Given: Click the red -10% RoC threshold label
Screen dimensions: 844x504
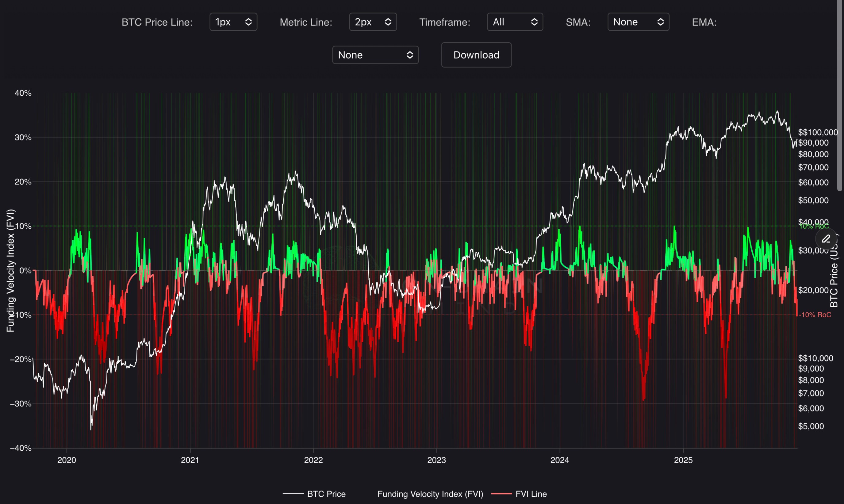Looking at the screenshot, I should click(815, 315).
